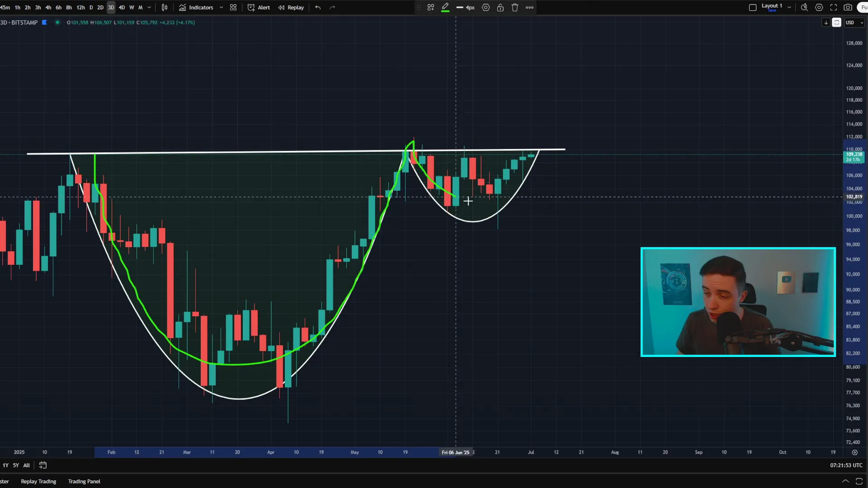Select the 2D timeframe
This screenshot has height=488, width=868.
pyautogui.click(x=100, y=8)
